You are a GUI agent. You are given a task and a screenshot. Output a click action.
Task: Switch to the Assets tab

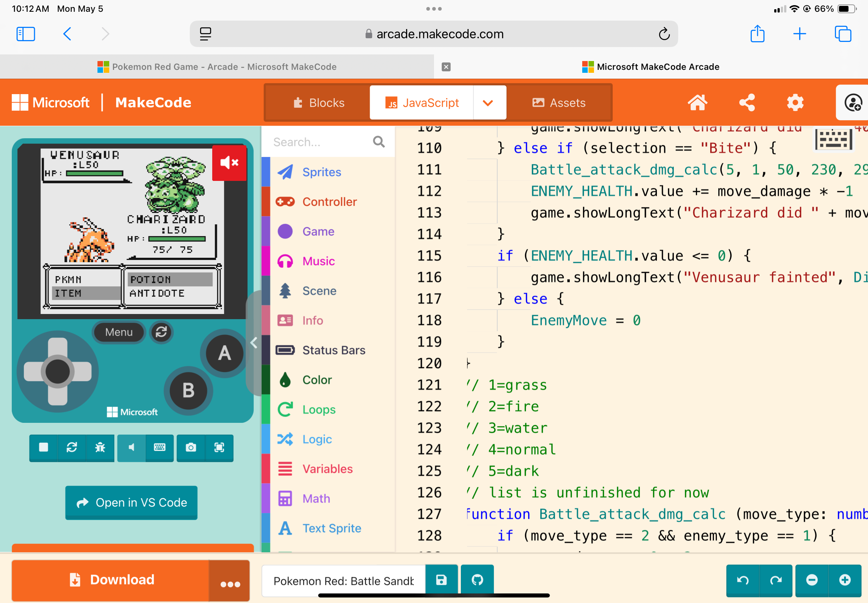click(559, 103)
